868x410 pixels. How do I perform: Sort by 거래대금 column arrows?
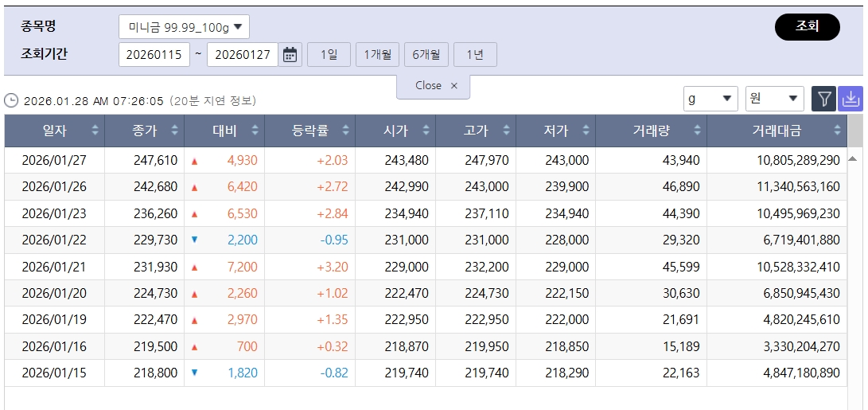tap(838, 131)
